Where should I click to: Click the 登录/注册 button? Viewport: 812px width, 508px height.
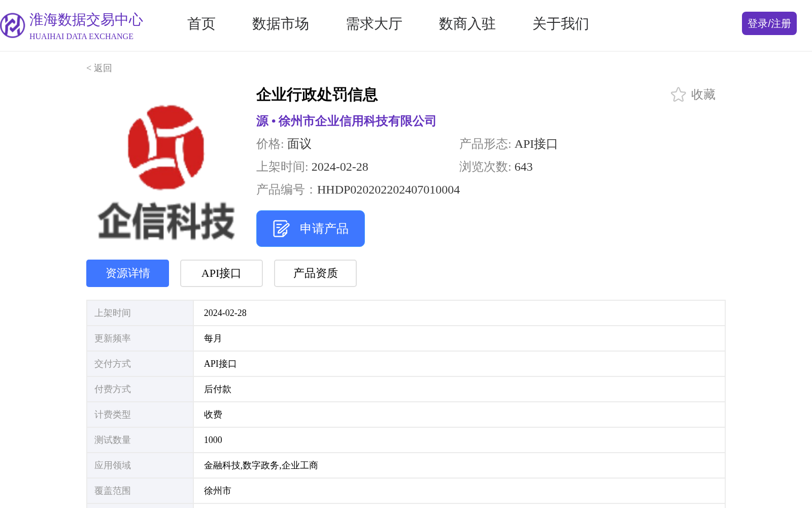769,23
